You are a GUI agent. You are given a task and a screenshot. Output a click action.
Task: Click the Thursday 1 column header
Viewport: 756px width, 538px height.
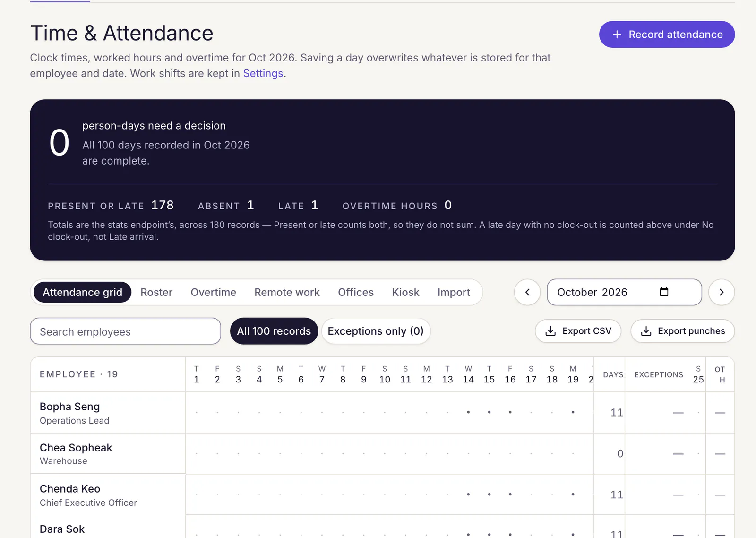197,374
